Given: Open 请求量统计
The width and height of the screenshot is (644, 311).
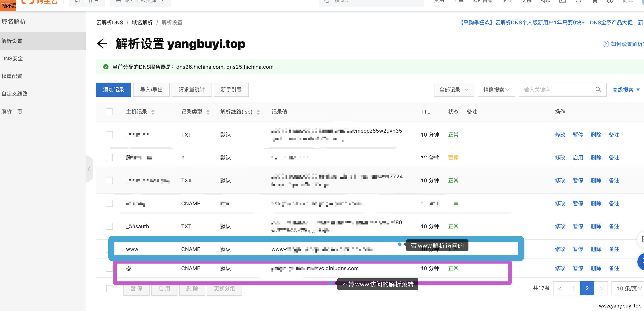Looking at the screenshot, I should [192, 89].
